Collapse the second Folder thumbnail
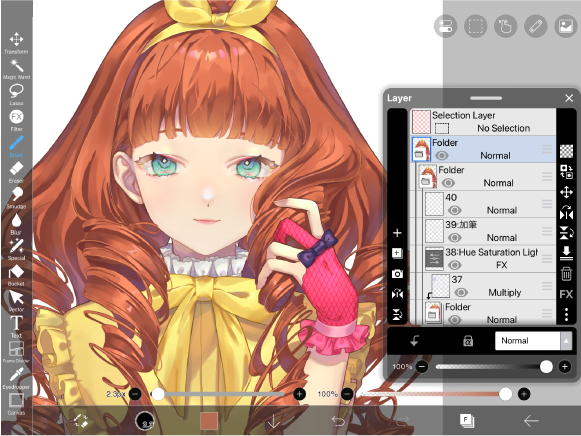 pyautogui.click(x=428, y=177)
